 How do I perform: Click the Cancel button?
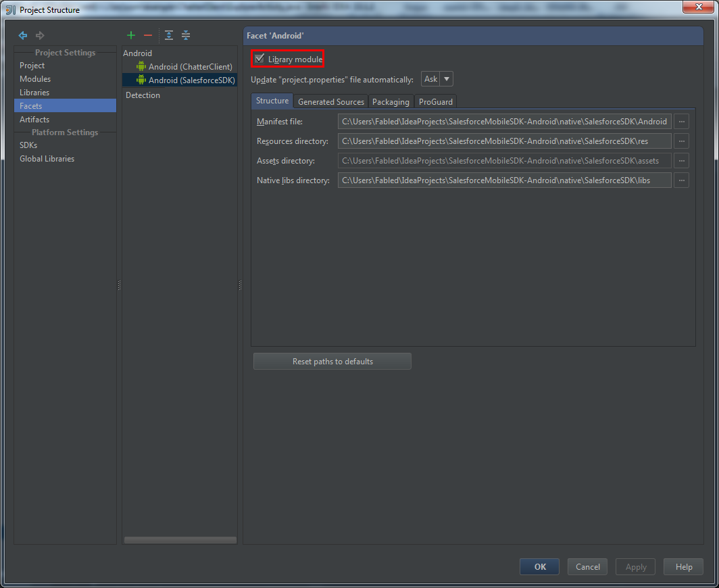point(587,567)
